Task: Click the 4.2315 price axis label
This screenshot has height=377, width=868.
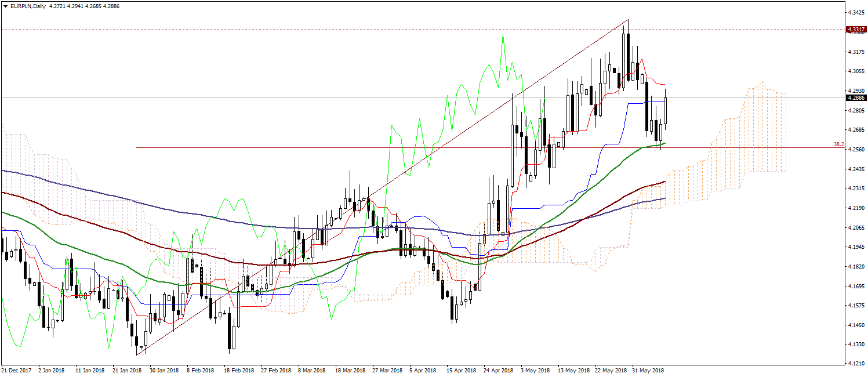Action: (856, 188)
